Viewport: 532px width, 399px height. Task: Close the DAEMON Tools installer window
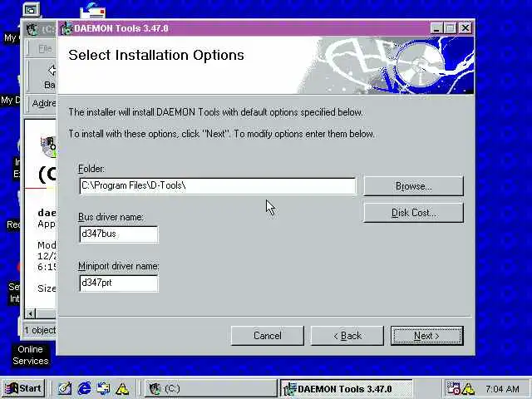click(465, 28)
